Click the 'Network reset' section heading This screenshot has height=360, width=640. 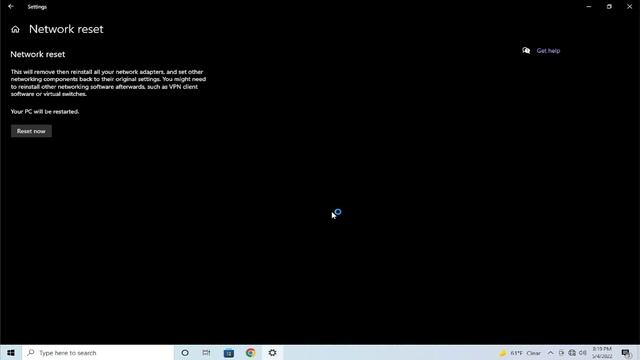pyautogui.click(x=38, y=54)
